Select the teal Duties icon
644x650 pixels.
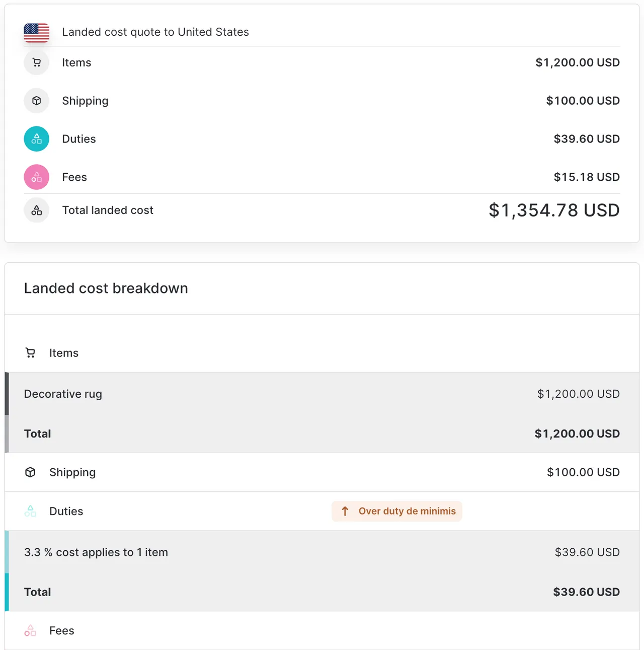pos(36,139)
